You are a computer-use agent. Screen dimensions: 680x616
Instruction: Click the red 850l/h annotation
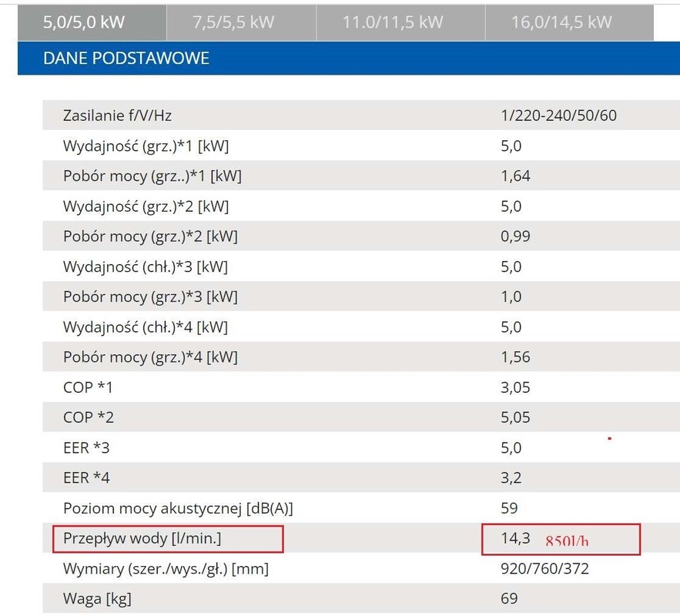click(x=567, y=541)
